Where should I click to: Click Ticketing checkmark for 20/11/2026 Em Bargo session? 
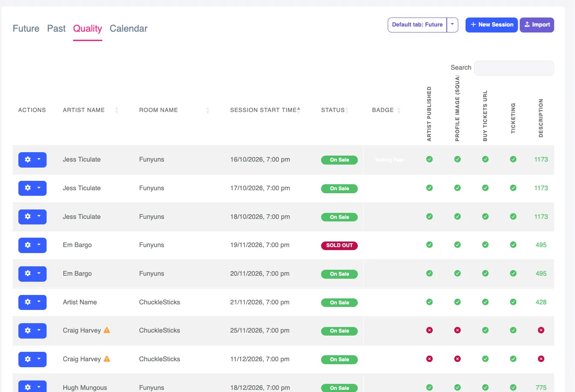(x=513, y=274)
